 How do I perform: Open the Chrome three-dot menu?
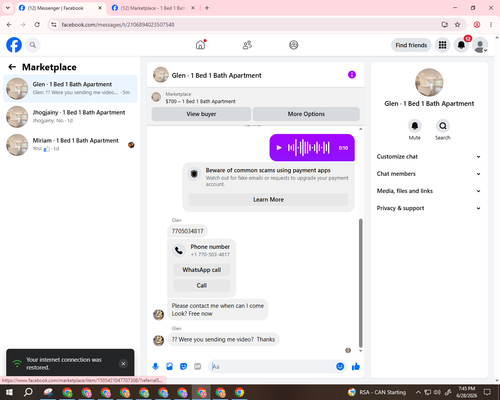coord(491,25)
